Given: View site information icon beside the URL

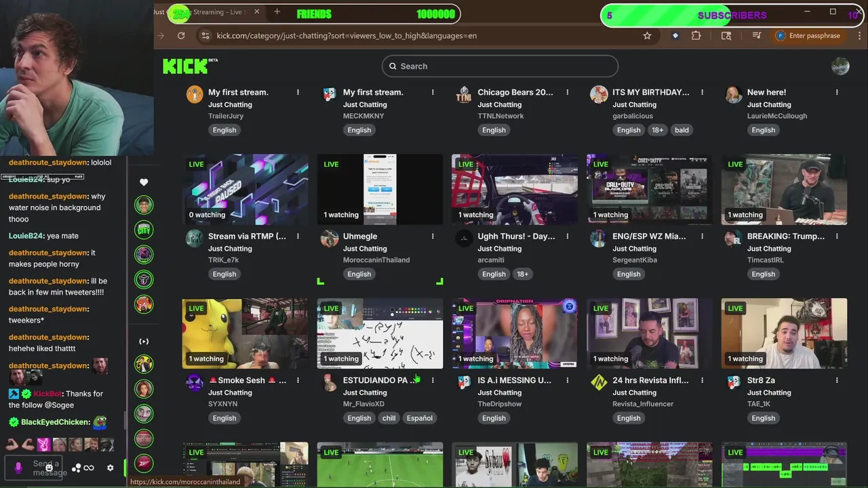Looking at the screenshot, I should (x=205, y=36).
